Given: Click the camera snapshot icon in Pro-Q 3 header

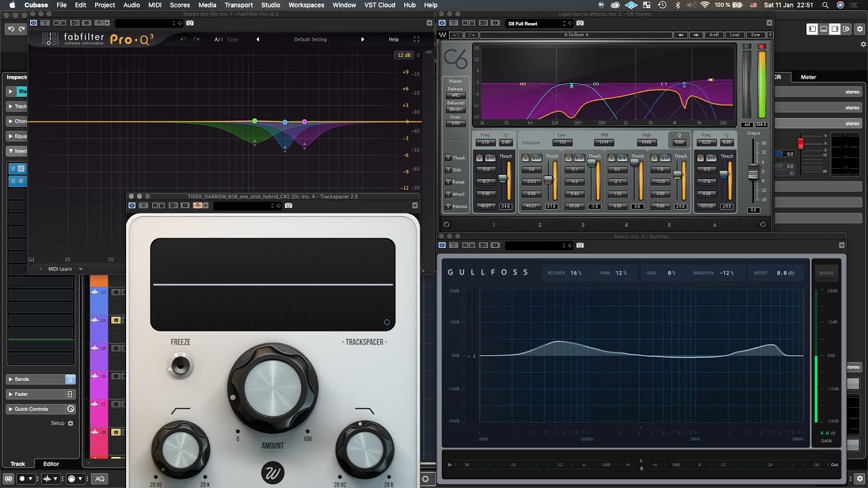Looking at the screenshot, I should pyautogui.click(x=190, y=23).
